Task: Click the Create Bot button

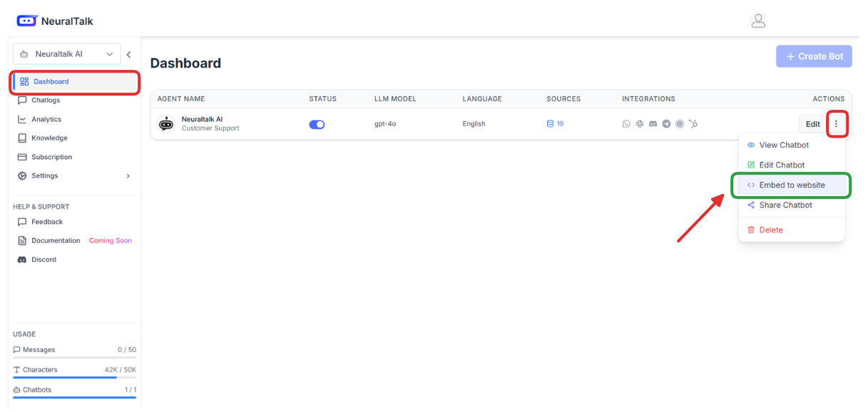Action: click(814, 56)
